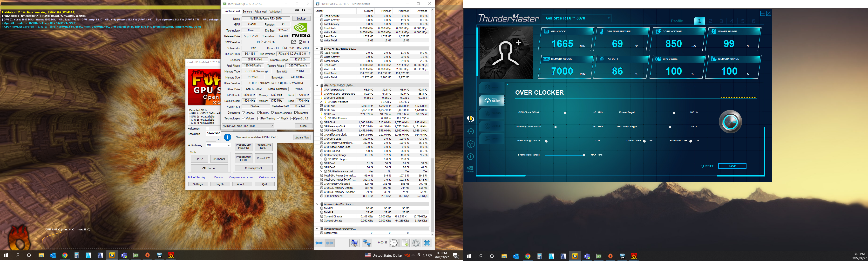Screen dimensions: 868x261
Task: Click HWiNFO network computers icon
Action: (x=366, y=243)
